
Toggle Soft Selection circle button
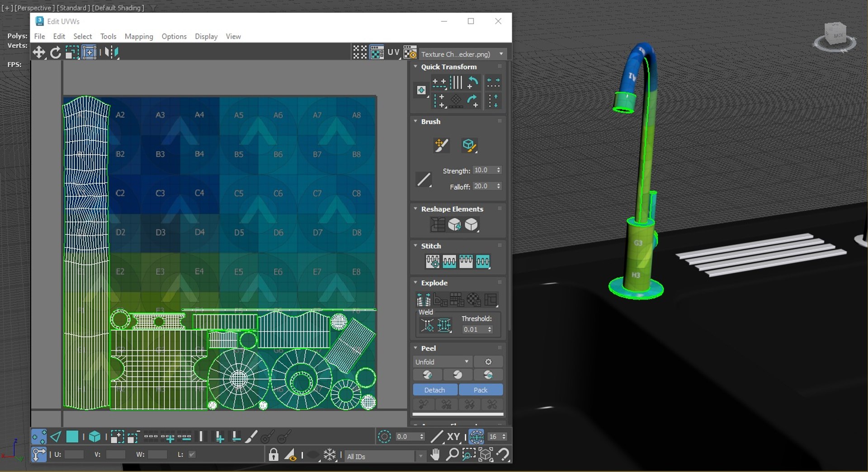[384, 437]
